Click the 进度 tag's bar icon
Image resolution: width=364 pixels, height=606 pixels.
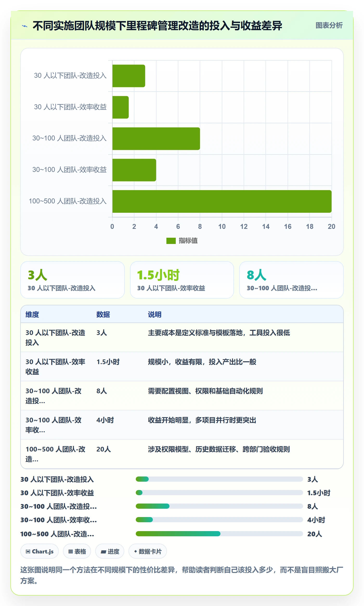click(103, 552)
